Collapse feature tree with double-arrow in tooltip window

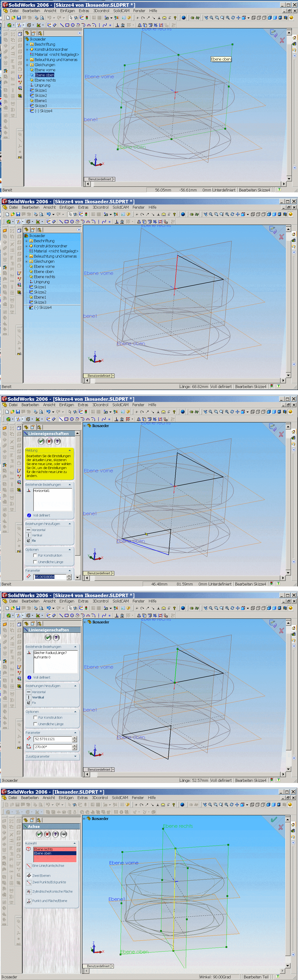point(79,33)
